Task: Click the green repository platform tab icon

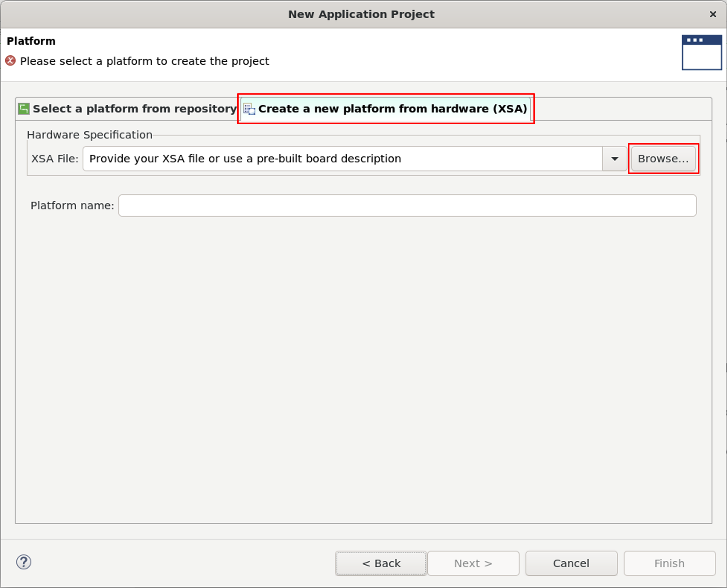Action: click(x=24, y=109)
